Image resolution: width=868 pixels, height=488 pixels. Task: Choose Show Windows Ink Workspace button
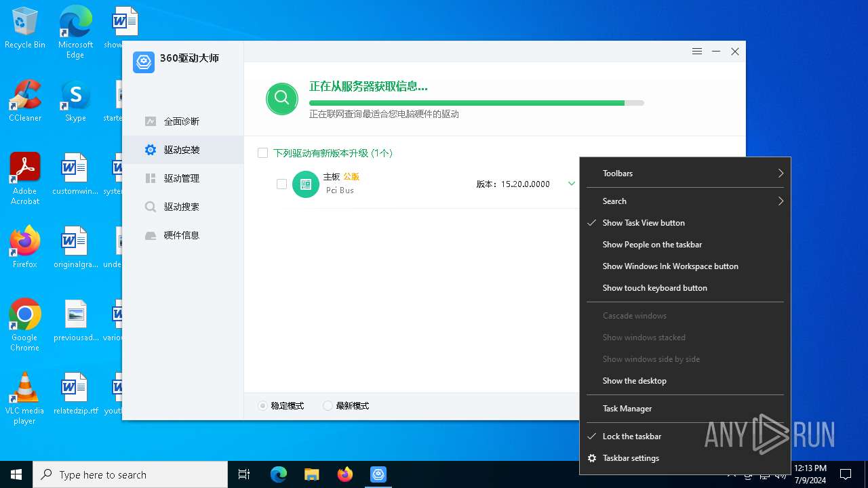tap(685, 266)
